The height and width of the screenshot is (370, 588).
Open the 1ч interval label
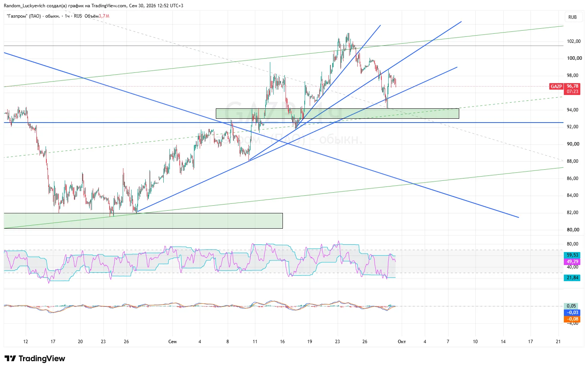(x=67, y=16)
